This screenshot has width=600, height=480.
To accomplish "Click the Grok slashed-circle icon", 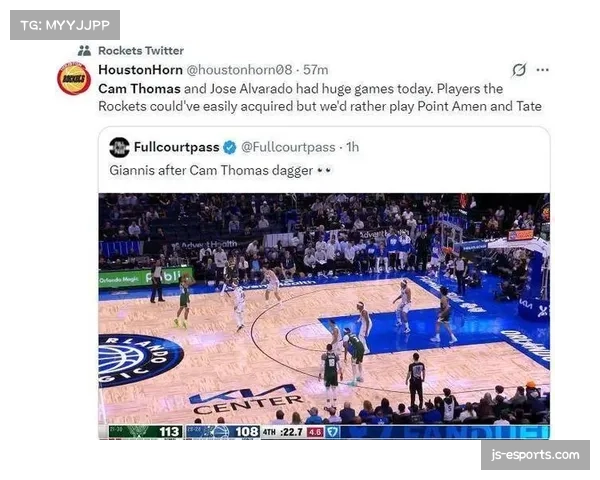I will pyautogui.click(x=519, y=70).
